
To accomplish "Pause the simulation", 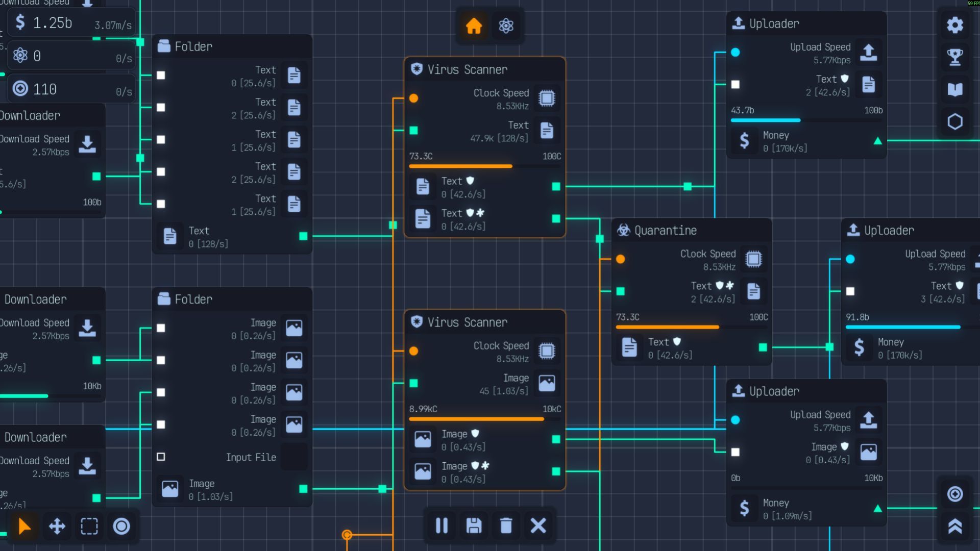I will tap(442, 525).
